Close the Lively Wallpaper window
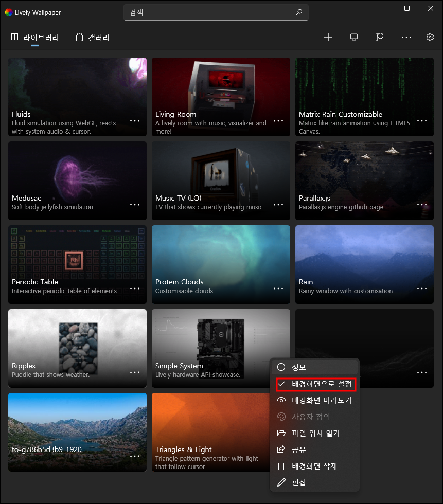 pyautogui.click(x=431, y=8)
